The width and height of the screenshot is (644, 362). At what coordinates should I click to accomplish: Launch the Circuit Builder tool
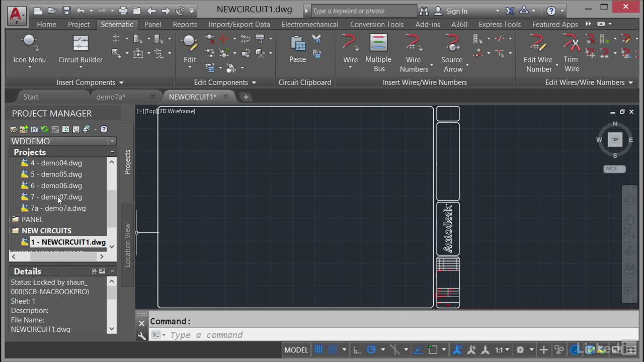pos(80,50)
